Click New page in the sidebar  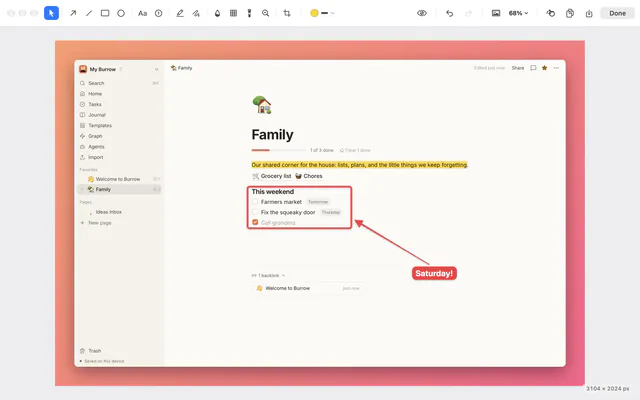[119, 223]
